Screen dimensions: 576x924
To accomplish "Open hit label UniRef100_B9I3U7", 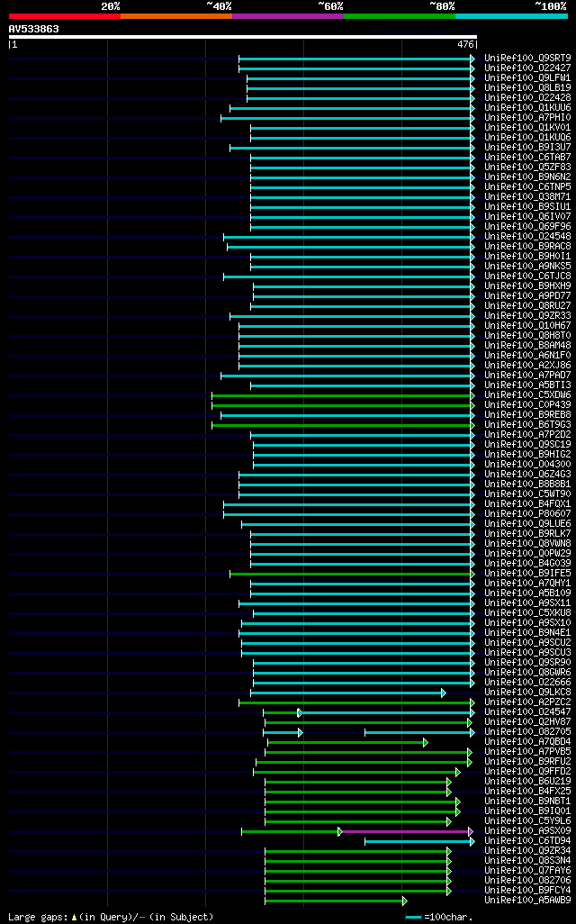I will point(527,148).
